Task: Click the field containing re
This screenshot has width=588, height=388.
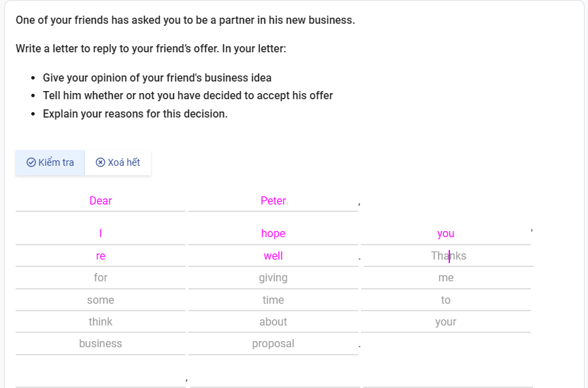Action: click(101, 256)
